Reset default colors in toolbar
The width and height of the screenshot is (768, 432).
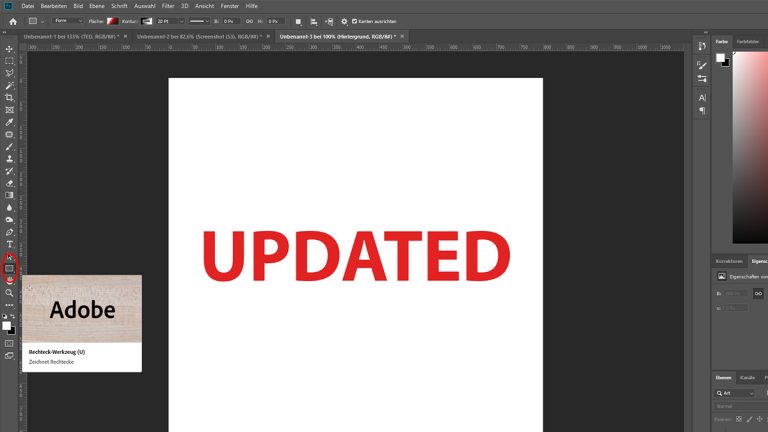5,316
